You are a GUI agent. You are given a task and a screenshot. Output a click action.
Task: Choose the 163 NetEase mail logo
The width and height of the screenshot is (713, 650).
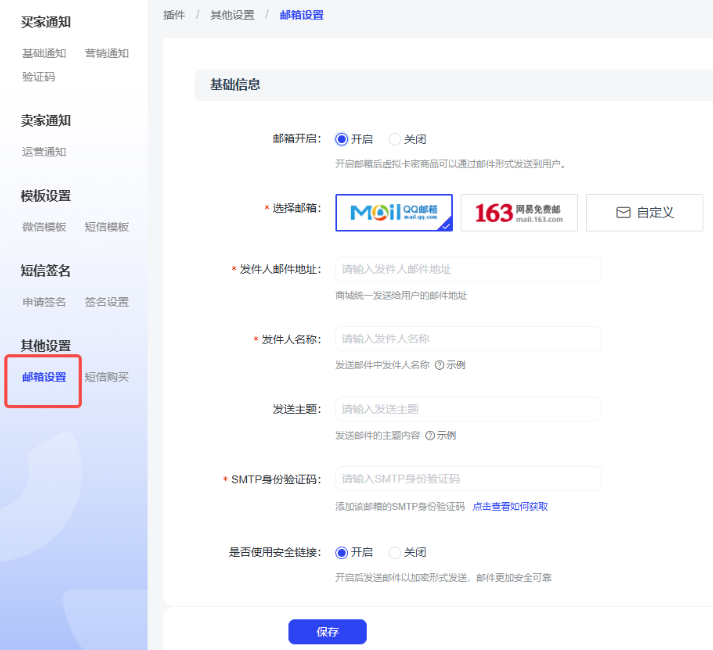519,212
